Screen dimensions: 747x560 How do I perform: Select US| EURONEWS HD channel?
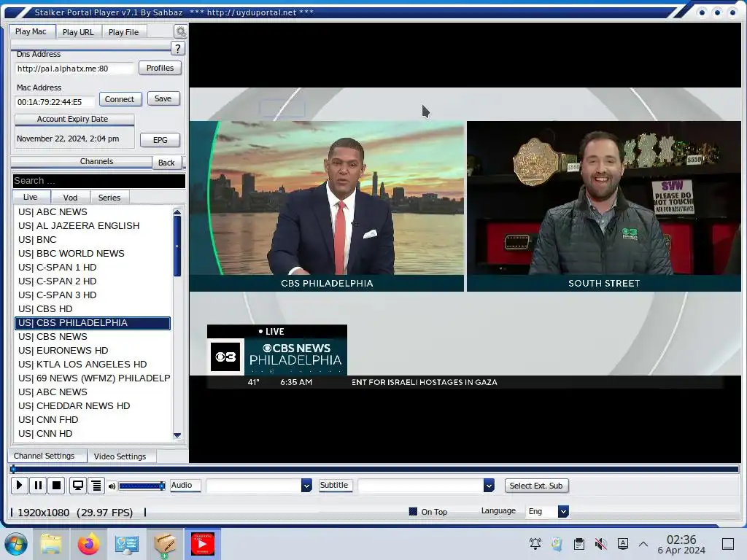coord(93,351)
